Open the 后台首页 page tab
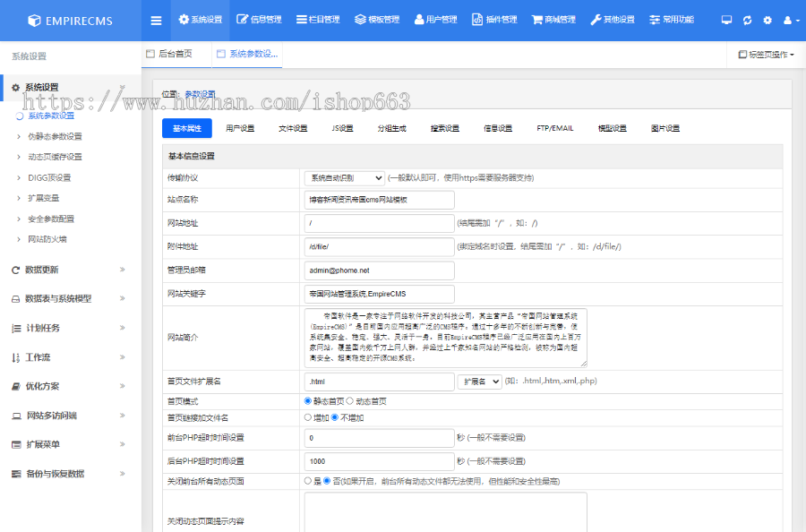This screenshot has width=806, height=532. [x=175, y=54]
